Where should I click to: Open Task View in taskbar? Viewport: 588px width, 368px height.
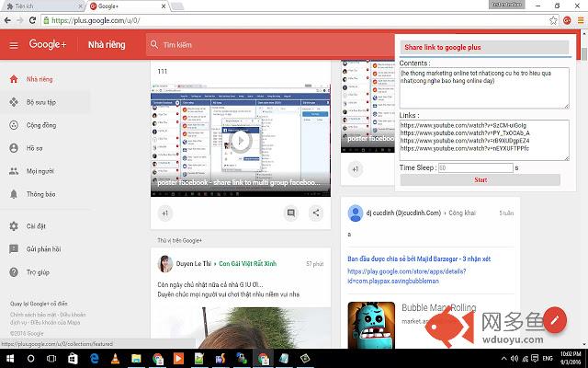click(x=51, y=359)
